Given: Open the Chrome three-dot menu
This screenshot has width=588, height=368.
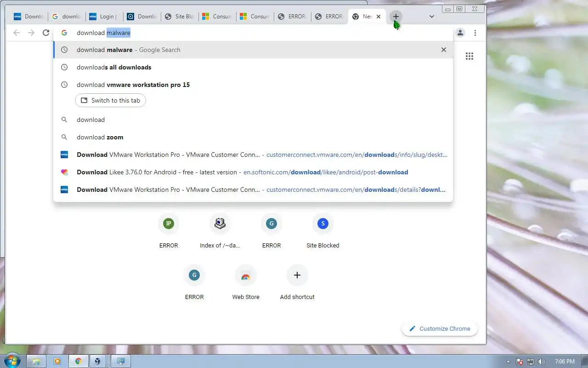Looking at the screenshot, I should click(x=475, y=33).
